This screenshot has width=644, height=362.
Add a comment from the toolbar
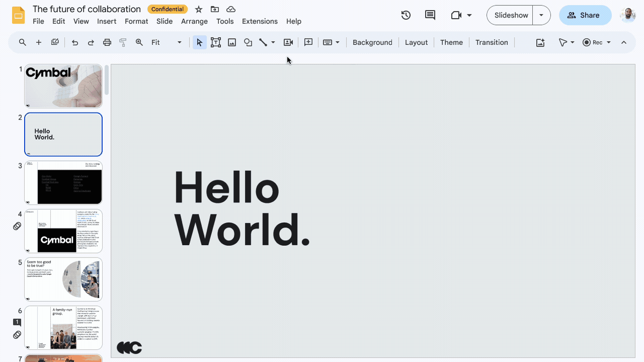tap(308, 42)
